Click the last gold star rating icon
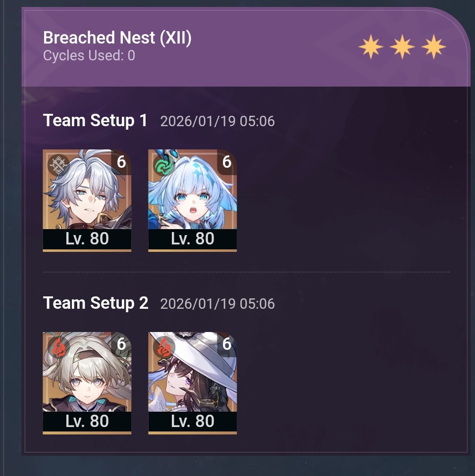The width and height of the screenshot is (475, 476). click(x=434, y=47)
